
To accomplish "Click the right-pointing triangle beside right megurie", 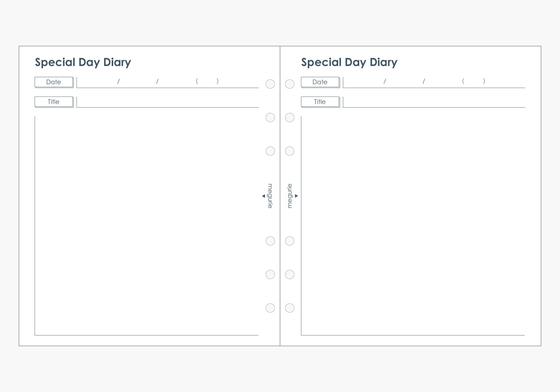I will click(296, 196).
